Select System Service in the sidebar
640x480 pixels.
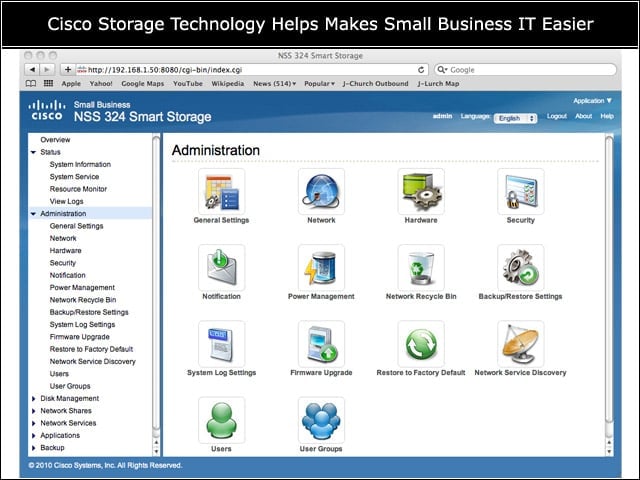[74, 177]
